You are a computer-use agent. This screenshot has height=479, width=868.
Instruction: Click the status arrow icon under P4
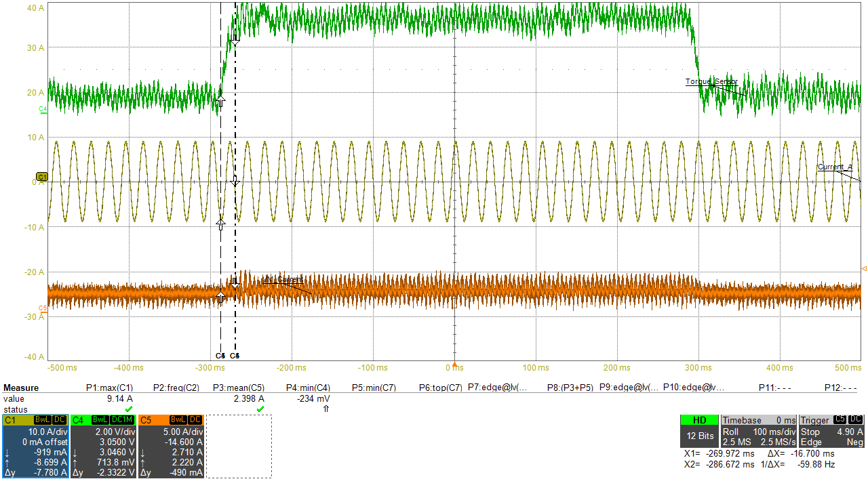(326, 409)
